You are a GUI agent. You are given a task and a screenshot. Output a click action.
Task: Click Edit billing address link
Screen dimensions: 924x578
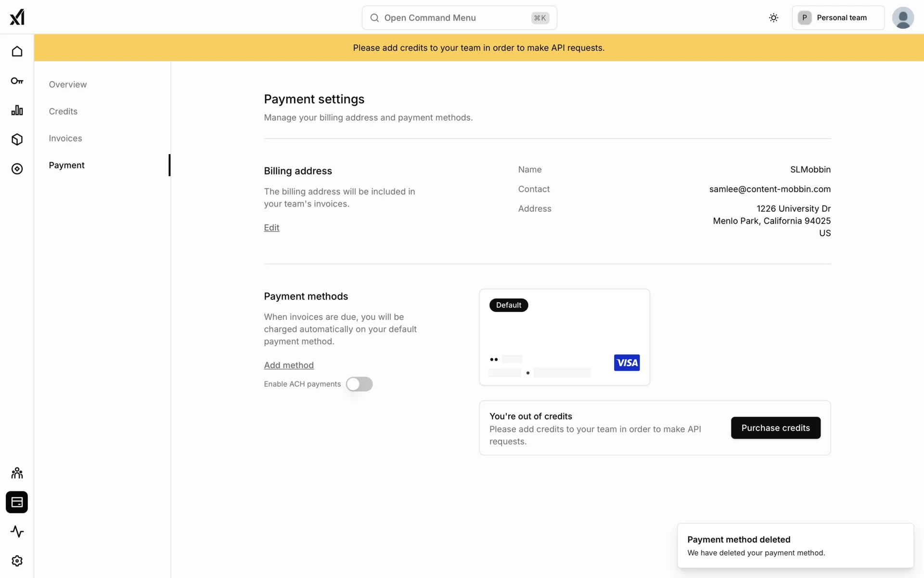coord(271,227)
